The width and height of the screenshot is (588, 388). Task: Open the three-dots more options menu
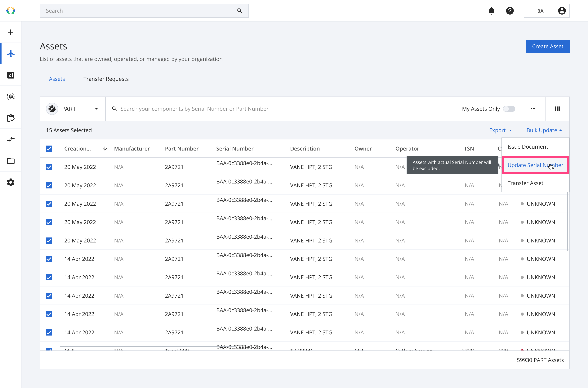(x=533, y=109)
